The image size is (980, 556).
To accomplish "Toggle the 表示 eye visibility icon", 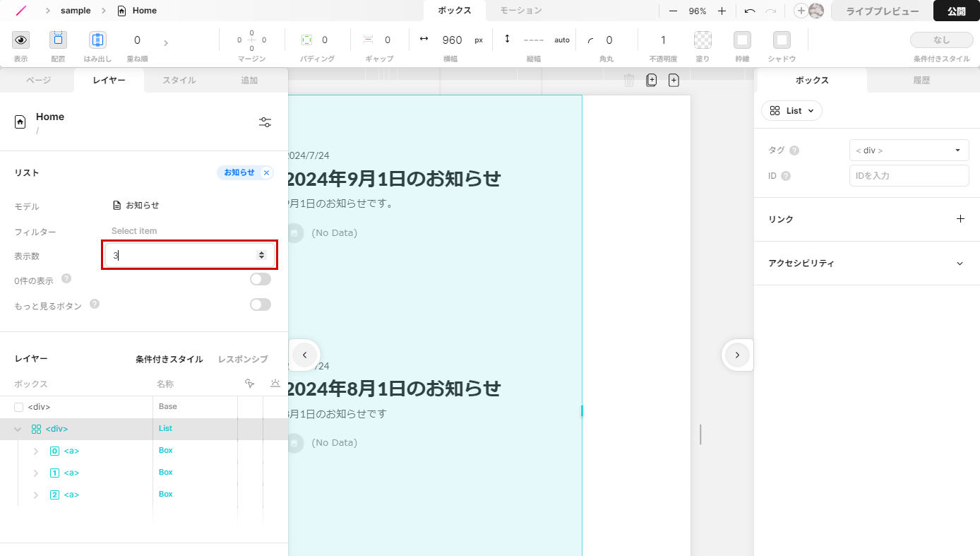I will pyautogui.click(x=20, y=40).
